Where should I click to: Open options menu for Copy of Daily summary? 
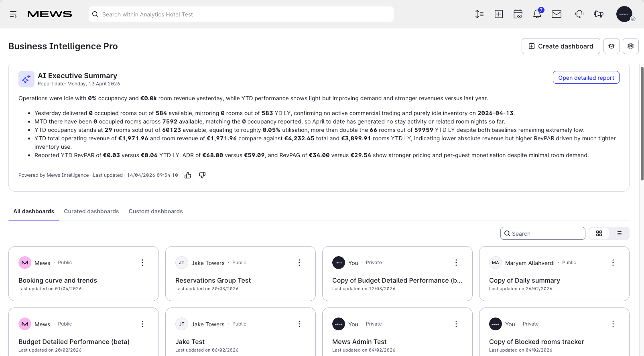pos(613,263)
